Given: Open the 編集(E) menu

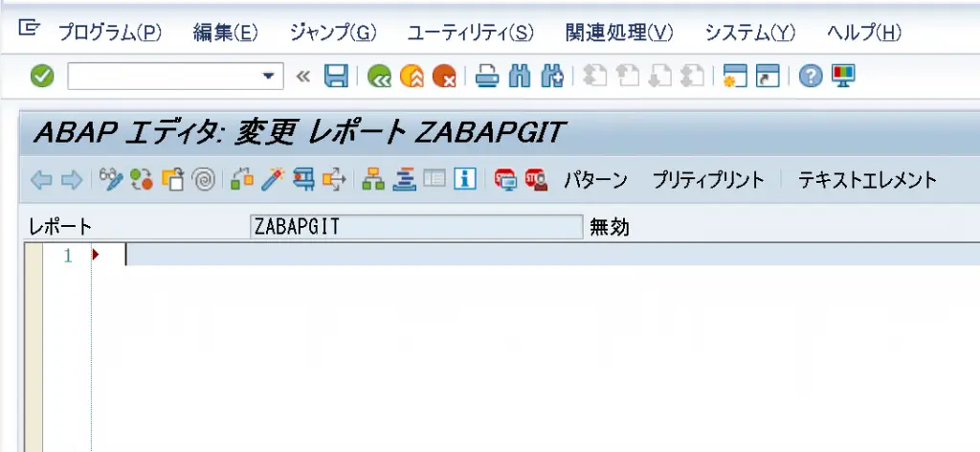Looking at the screenshot, I should point(226,34).
